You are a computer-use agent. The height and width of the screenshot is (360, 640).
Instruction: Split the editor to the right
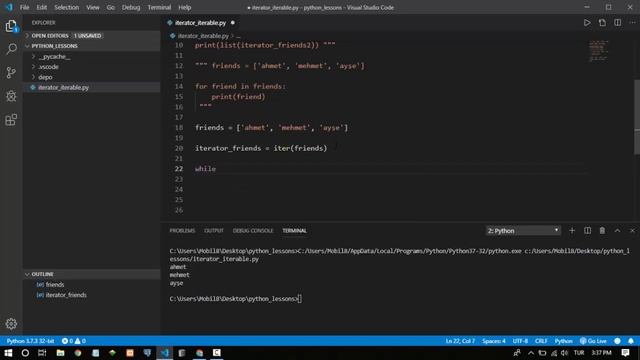(x=618, y=23)
